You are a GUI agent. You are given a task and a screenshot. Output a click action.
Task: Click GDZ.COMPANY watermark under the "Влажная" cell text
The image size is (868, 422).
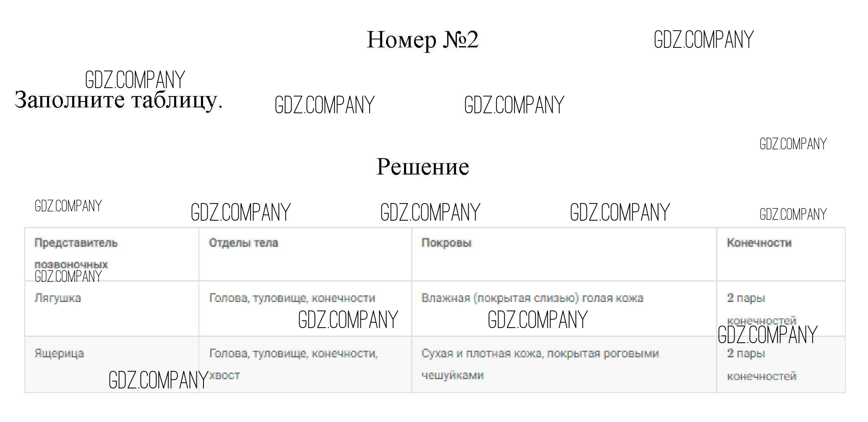coord(537,320)
